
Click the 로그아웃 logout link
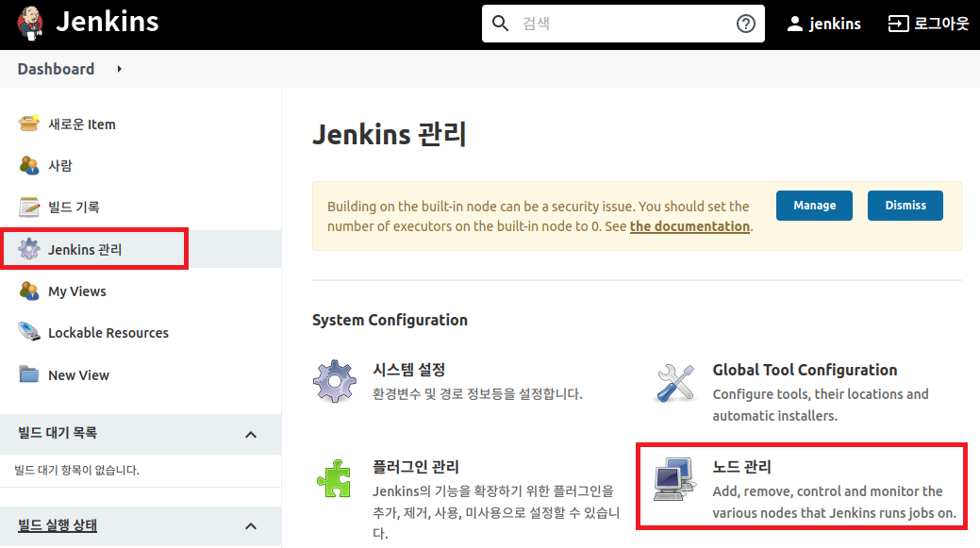941,24
